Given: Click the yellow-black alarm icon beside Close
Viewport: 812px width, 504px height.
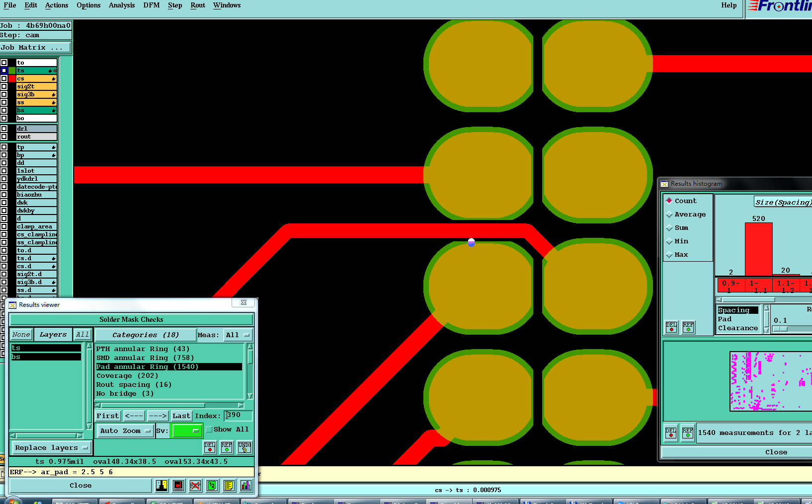Looking at the screenshot, I should tap(162, 486).
